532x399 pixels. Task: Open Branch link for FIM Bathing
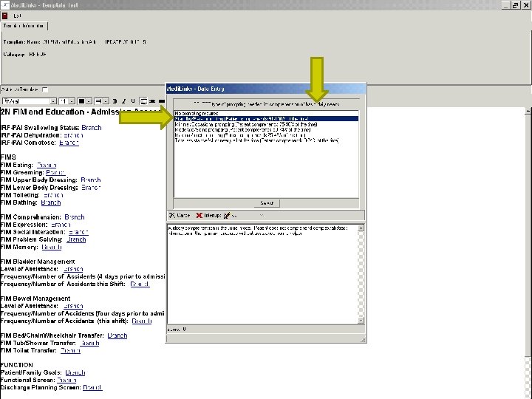point(50,202)
